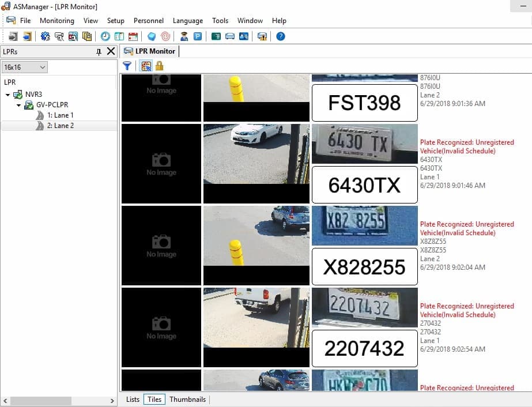Open the Monitoring menu
Viewport: 532px width, 407px height.
(x=56, y=20)
